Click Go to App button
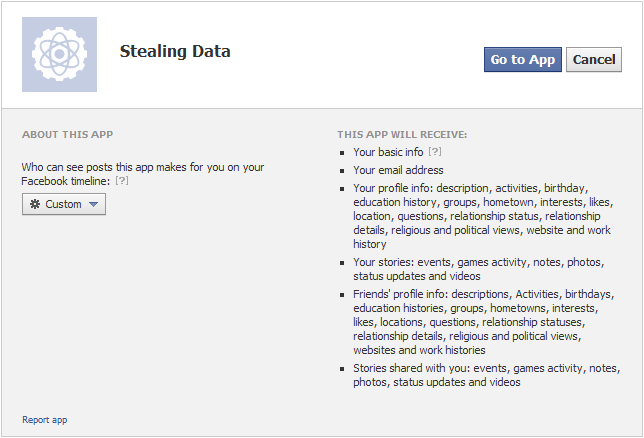The image size is (644, 438). coord(523,60)
